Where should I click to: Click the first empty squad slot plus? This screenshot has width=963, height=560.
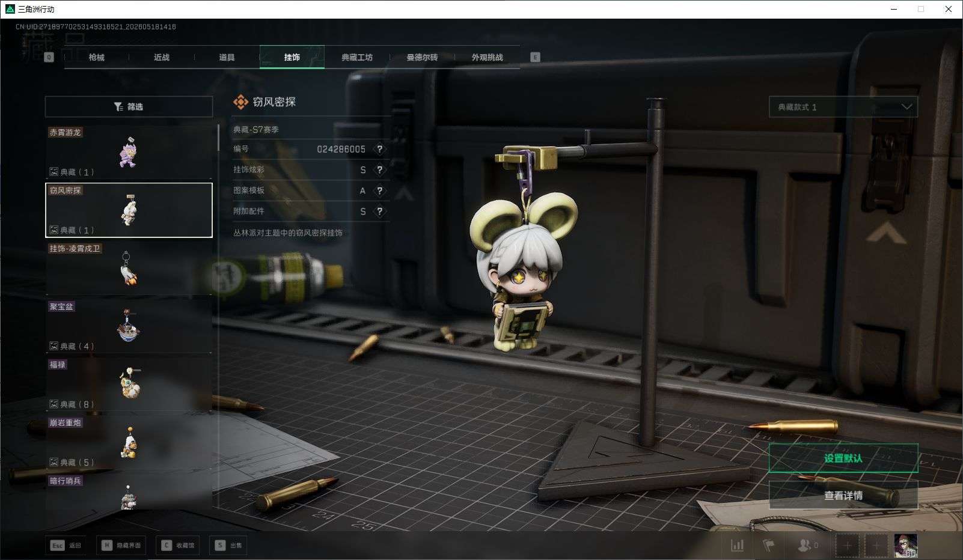point(848,545)
